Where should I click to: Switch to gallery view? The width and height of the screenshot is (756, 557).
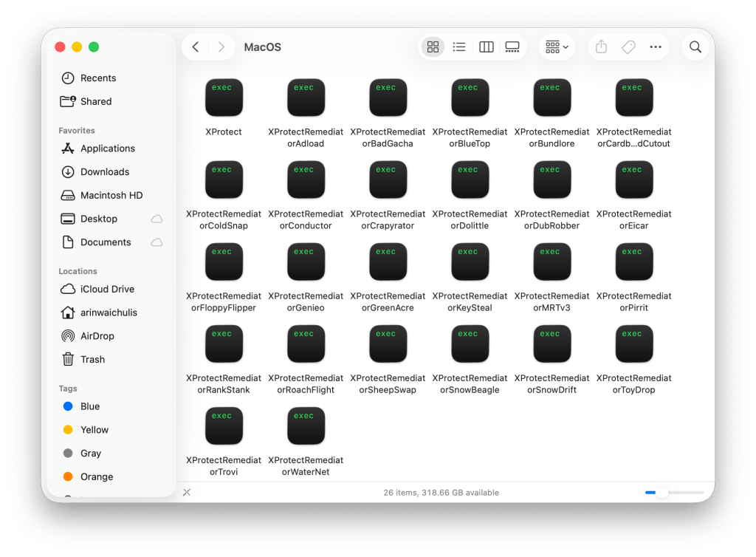click(512, 47)
